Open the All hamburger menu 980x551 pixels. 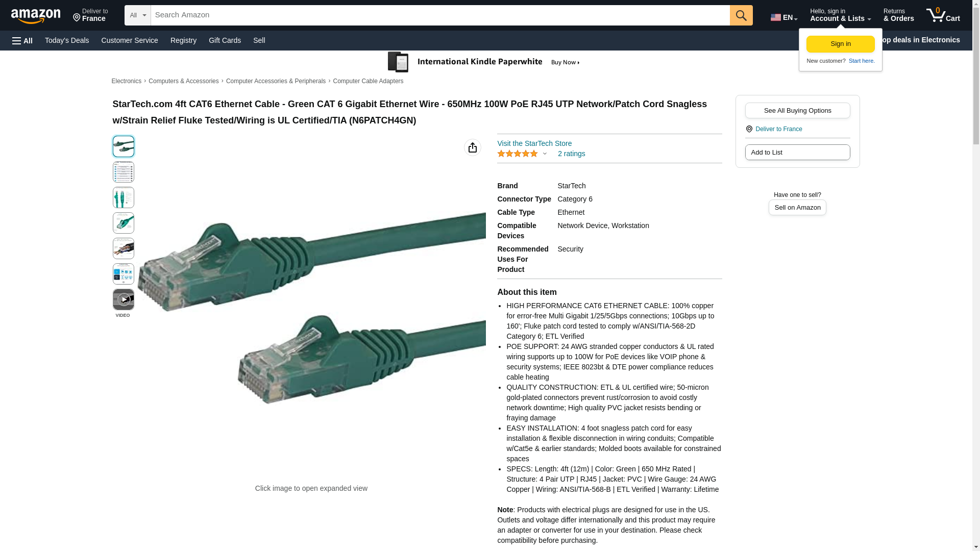[x=22, y=40]
